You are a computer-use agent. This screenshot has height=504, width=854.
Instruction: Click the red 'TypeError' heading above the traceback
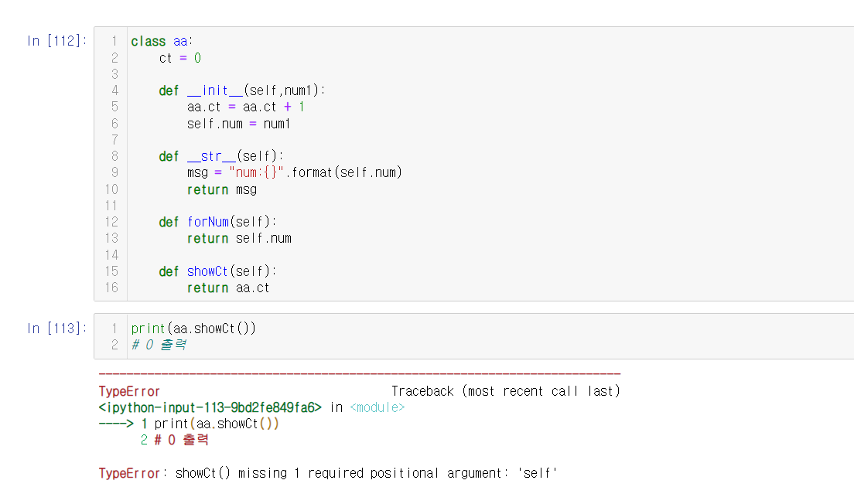click(129, 391)
